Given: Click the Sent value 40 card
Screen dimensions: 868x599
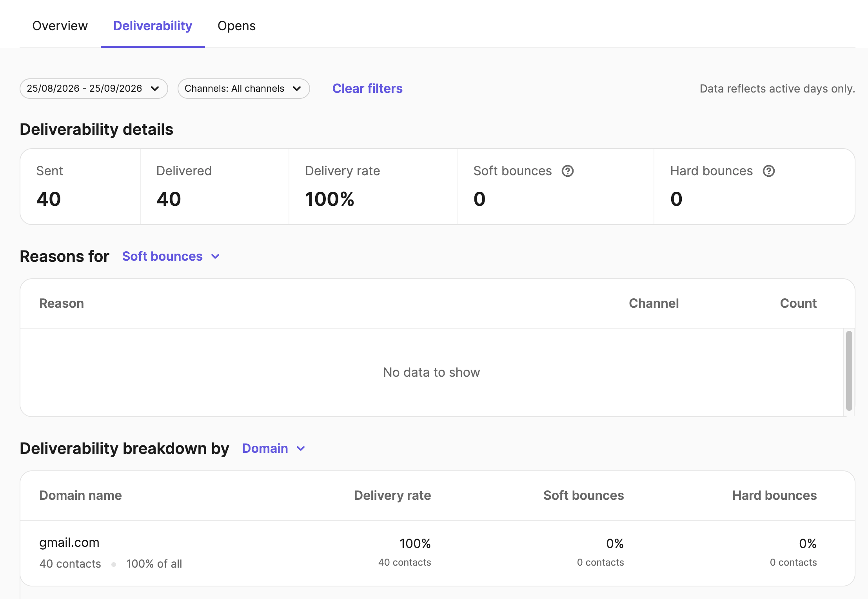Looking at the screenshot, I should tap(80, 187).
